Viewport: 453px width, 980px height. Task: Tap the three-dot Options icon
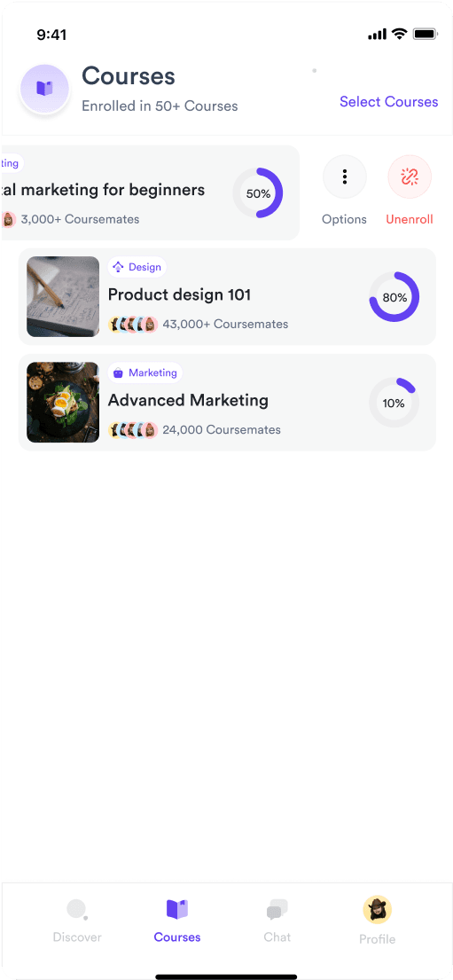coord(344,176)
